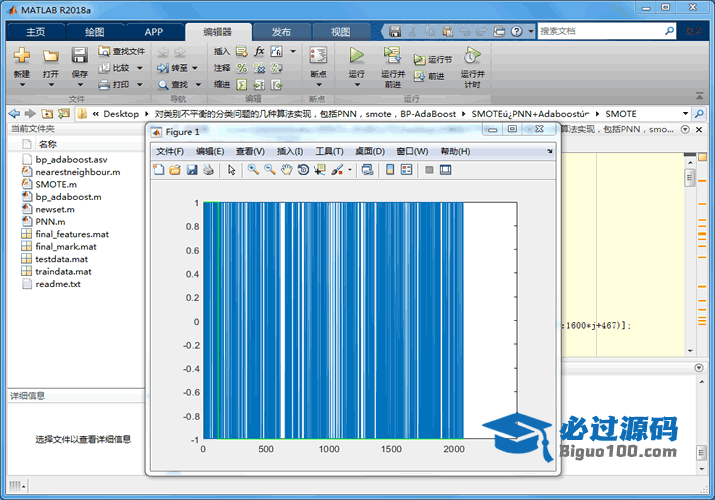715x500 pixels.
Task: Click the Find Files (查找文件) button
Action: tap(121, 51)
